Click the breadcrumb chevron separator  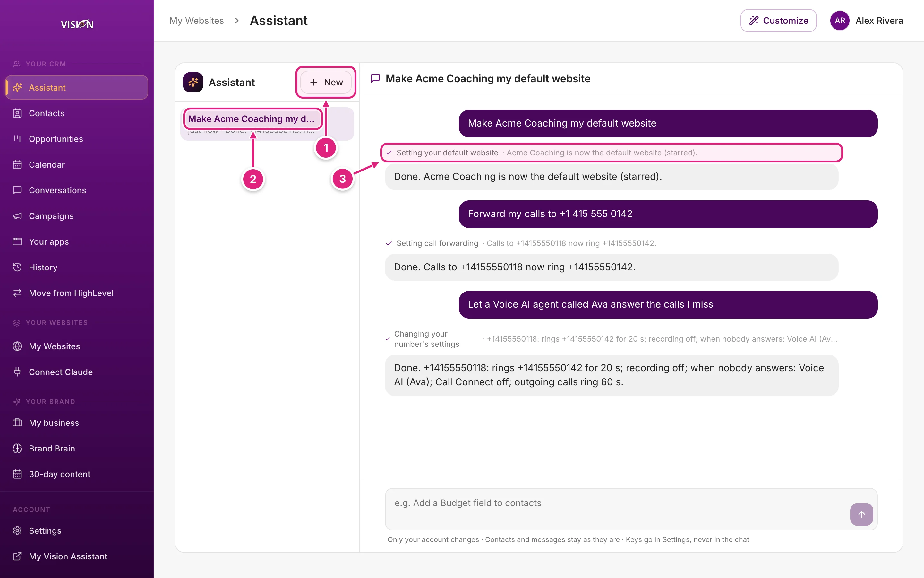click(237, 21)
